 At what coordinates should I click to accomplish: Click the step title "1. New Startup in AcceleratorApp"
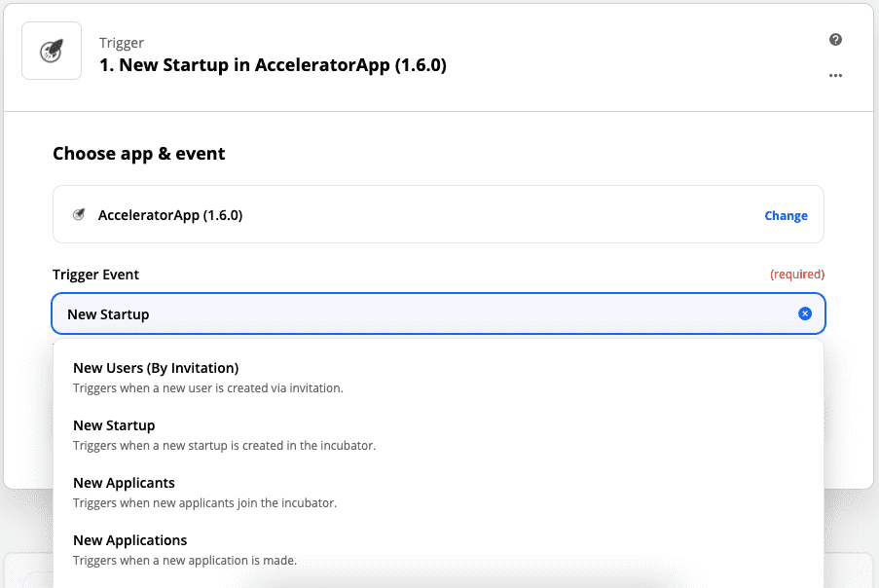click(x=273, y=66)
